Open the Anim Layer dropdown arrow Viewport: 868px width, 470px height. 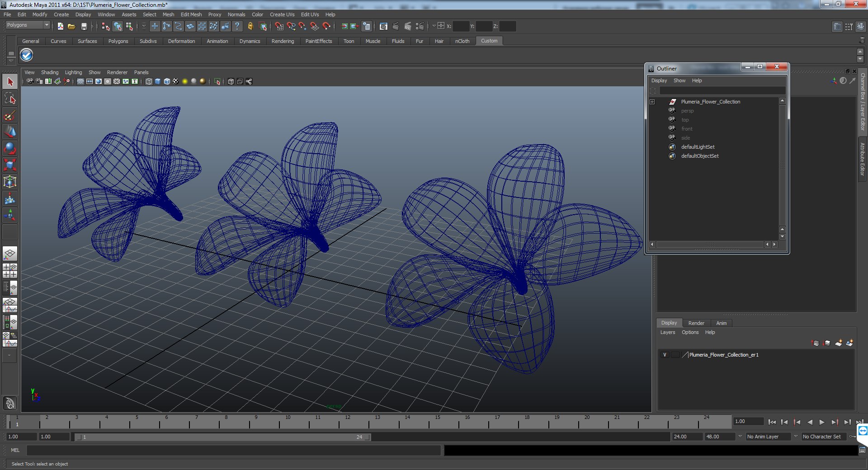click(x=740, y=437)
